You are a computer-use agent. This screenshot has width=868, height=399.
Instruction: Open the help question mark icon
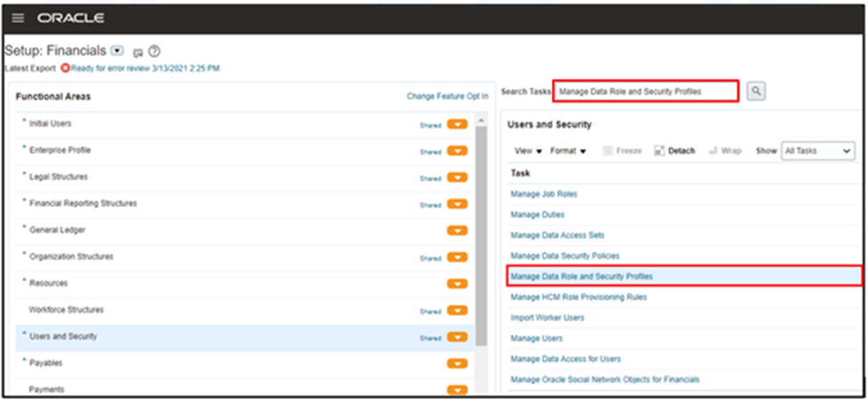pyautogui.click(x=155, y=52)
